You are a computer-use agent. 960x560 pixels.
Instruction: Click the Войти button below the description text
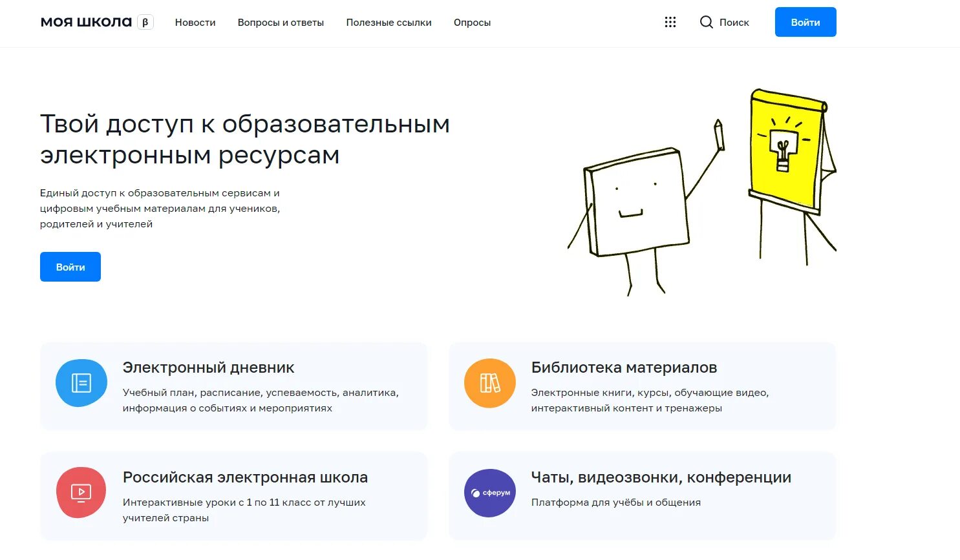(70, 266)
